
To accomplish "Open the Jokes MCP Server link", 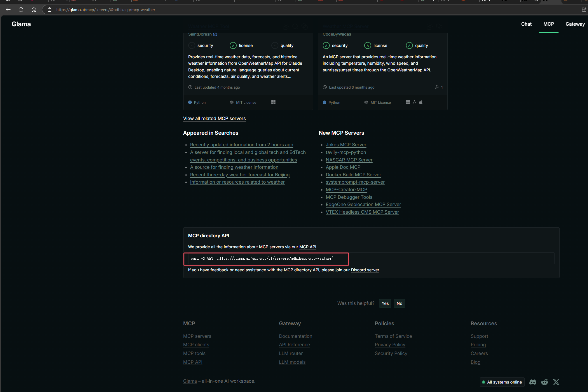I will click(x=346, y=145).
